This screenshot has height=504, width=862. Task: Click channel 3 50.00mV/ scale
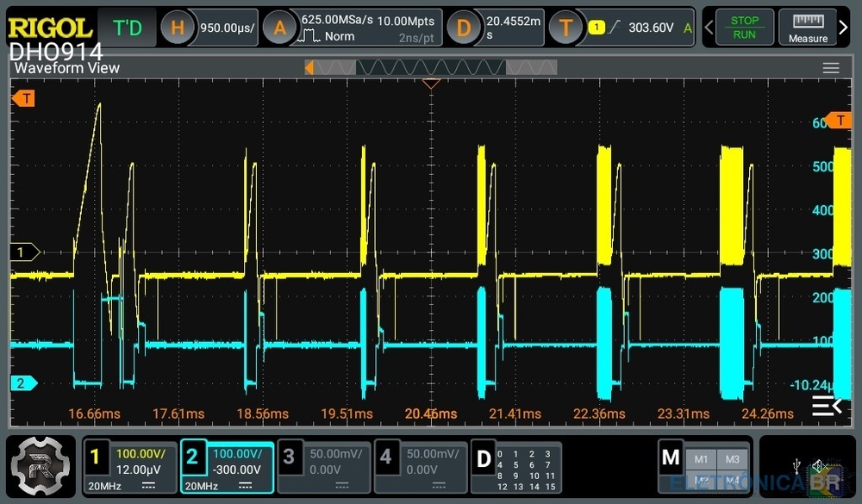tap(336, 454)
